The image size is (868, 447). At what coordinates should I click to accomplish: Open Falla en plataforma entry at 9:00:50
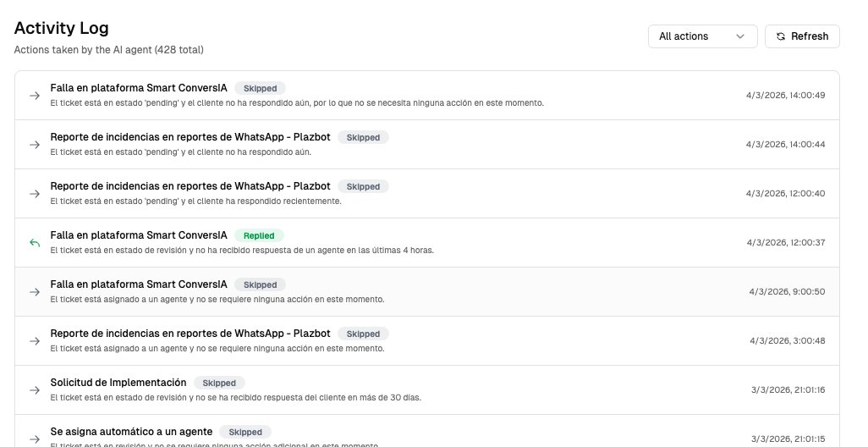point(139,284)
